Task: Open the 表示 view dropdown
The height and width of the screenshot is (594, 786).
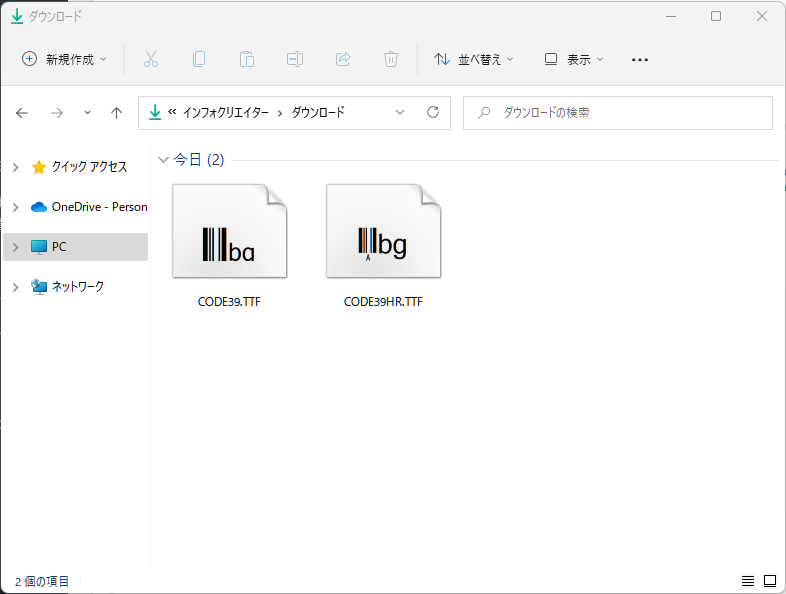Action: click(x=574, y=59)
